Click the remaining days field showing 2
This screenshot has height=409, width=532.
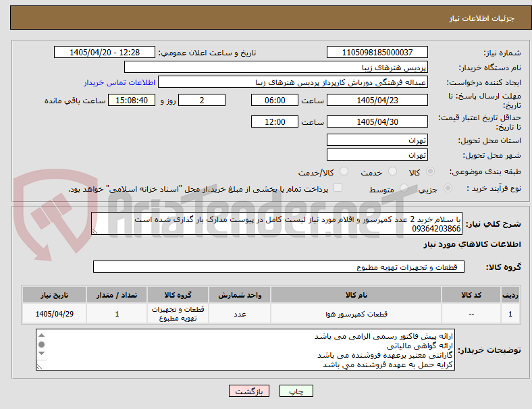202,100
